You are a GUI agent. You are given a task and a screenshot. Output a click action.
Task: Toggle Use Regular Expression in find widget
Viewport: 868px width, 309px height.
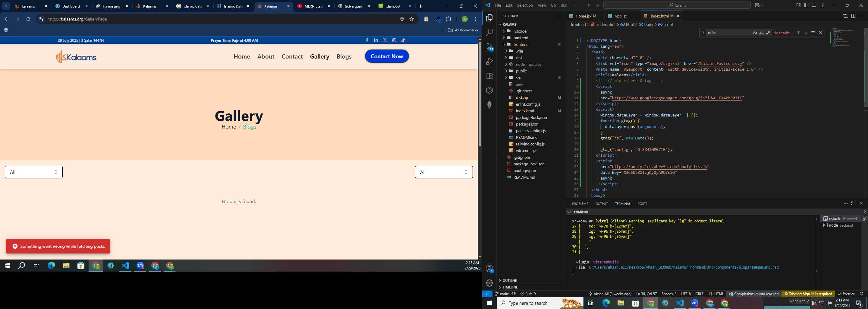[768, 33]
